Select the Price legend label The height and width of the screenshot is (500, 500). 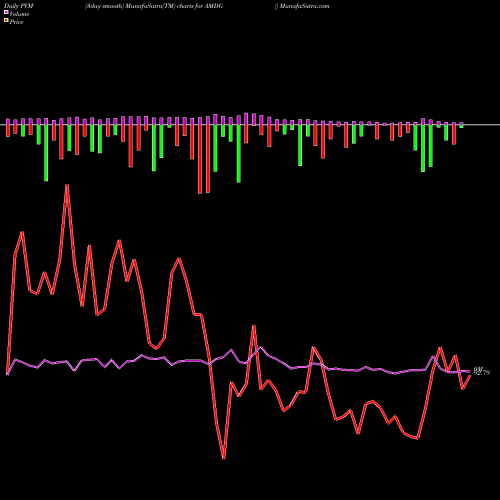coord(16,22)
